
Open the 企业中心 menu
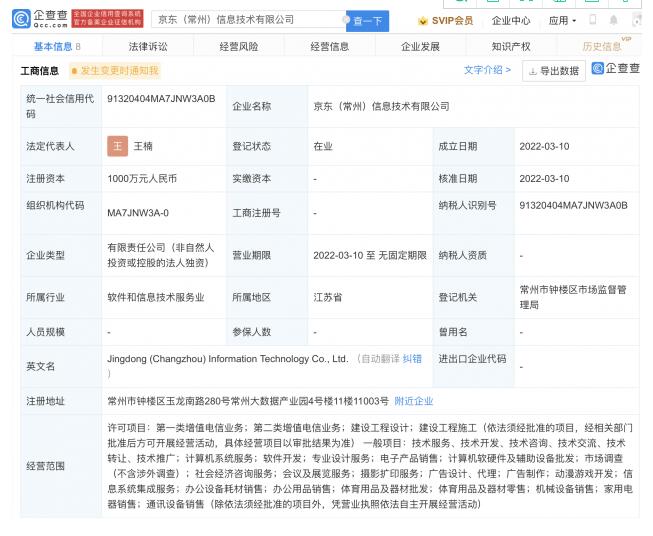click(511, 20)
